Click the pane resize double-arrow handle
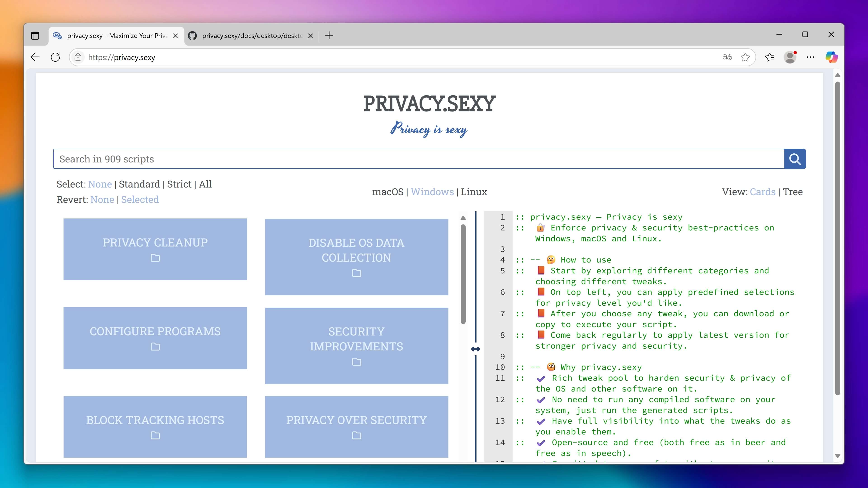 click(475, 349)
